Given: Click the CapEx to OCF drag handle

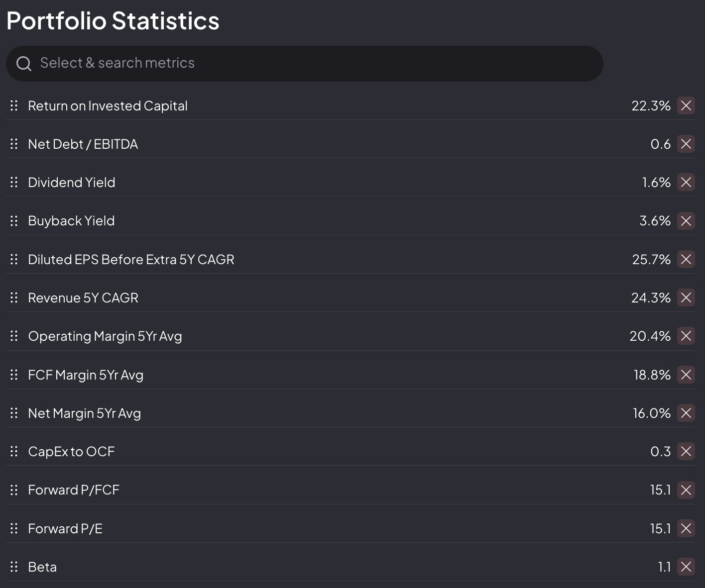Looking at the screenshot, I should (x=14, y=451).
